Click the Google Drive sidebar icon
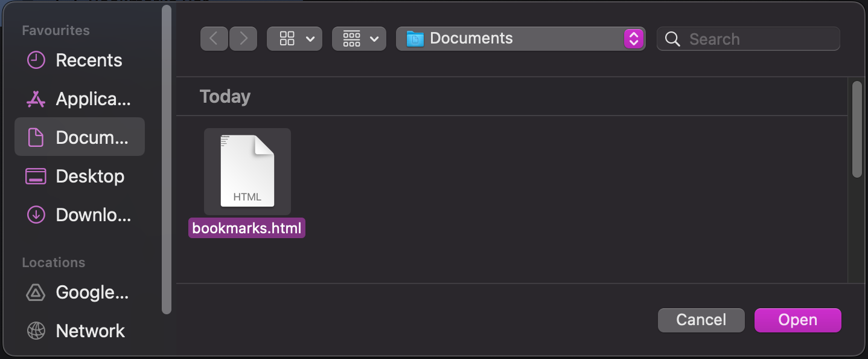Viewport: 868px width, 359px height. 36,293
